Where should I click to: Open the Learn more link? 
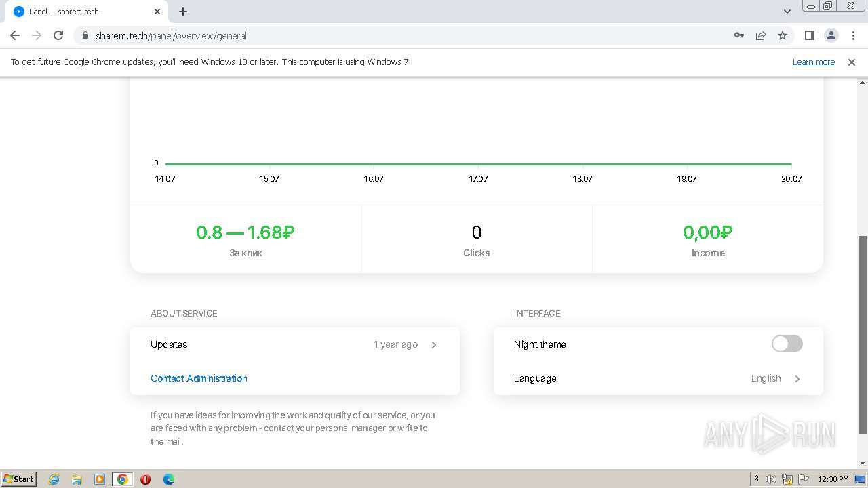coord(814,62)
